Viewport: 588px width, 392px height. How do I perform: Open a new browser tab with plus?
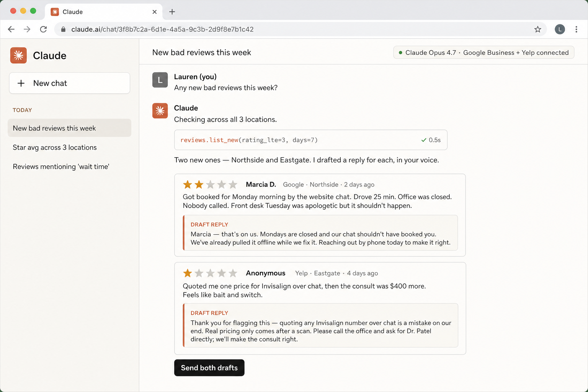(172, 12)
